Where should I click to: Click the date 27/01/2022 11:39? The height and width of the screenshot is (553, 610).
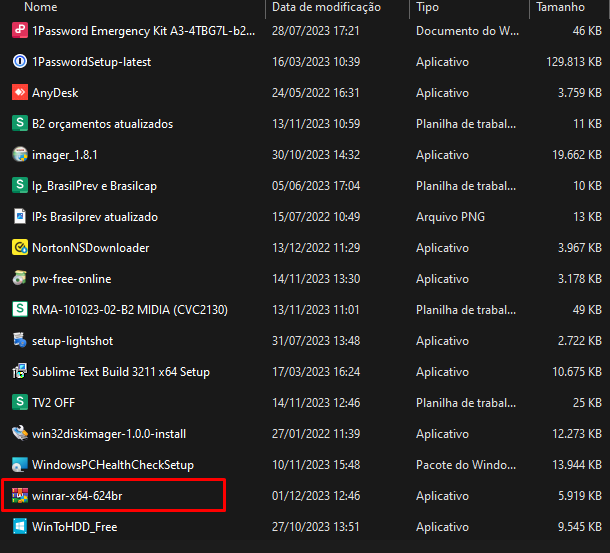pyautogui.click(x=316, y=434)
